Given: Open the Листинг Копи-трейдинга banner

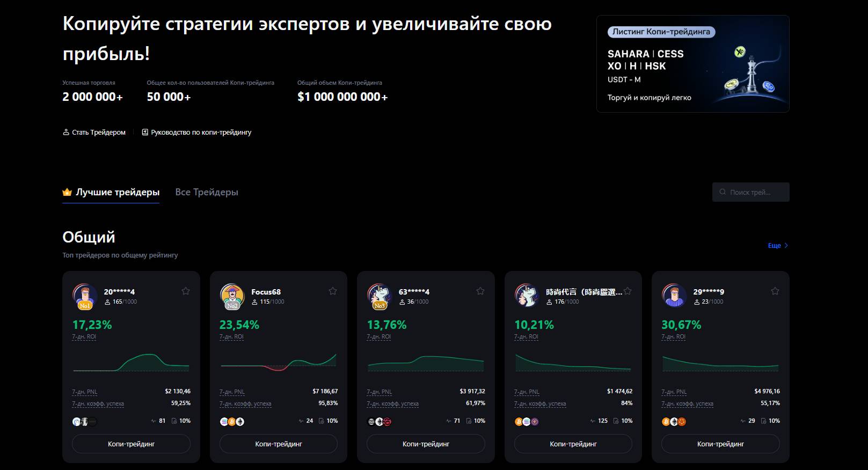Looking at the screenshot, I should tap(692, 64).
